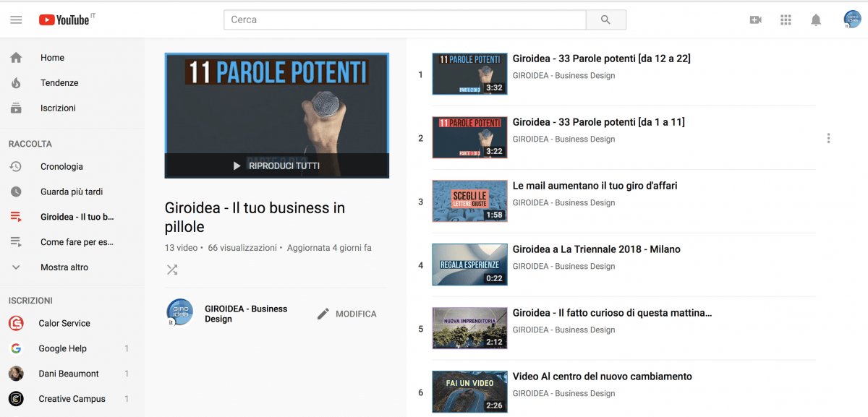
Task: Click thumbnail of video 2 (3:22)
Action: click(x=469, y=137)
